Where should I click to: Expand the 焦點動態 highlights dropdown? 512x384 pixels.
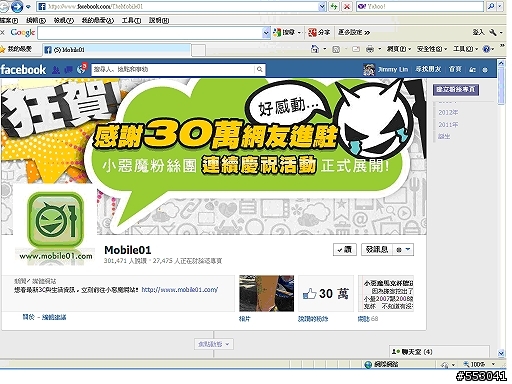214,344
